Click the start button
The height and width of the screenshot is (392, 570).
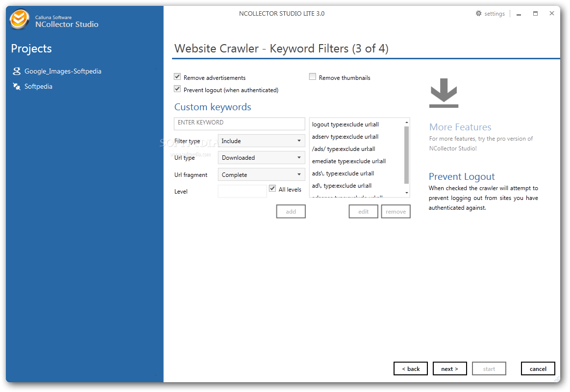click(x=489, y=369)
